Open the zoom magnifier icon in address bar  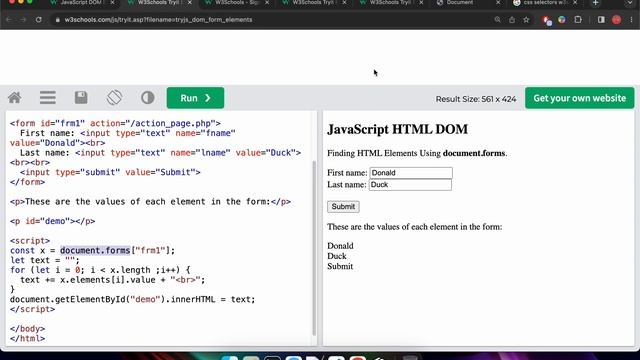[497, 20]
